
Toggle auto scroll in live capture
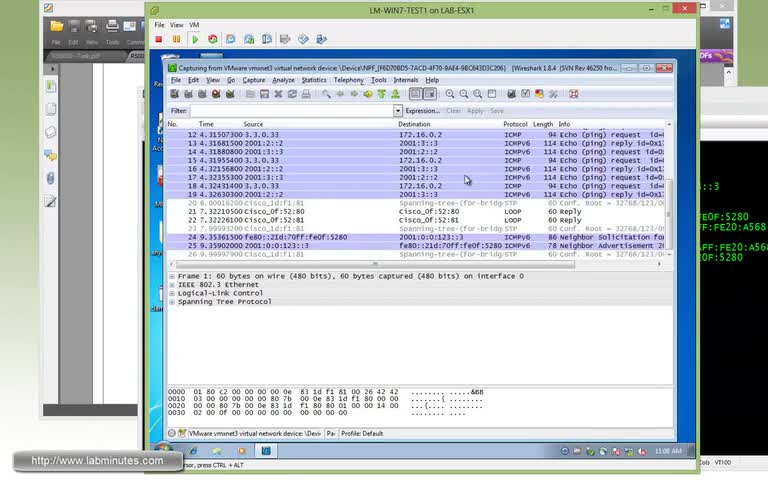point(430,94)
